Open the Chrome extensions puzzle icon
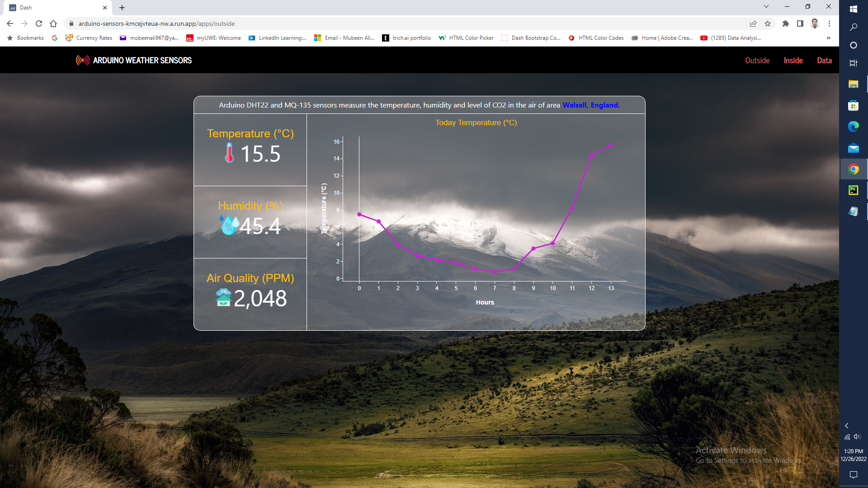 point(786,23)
